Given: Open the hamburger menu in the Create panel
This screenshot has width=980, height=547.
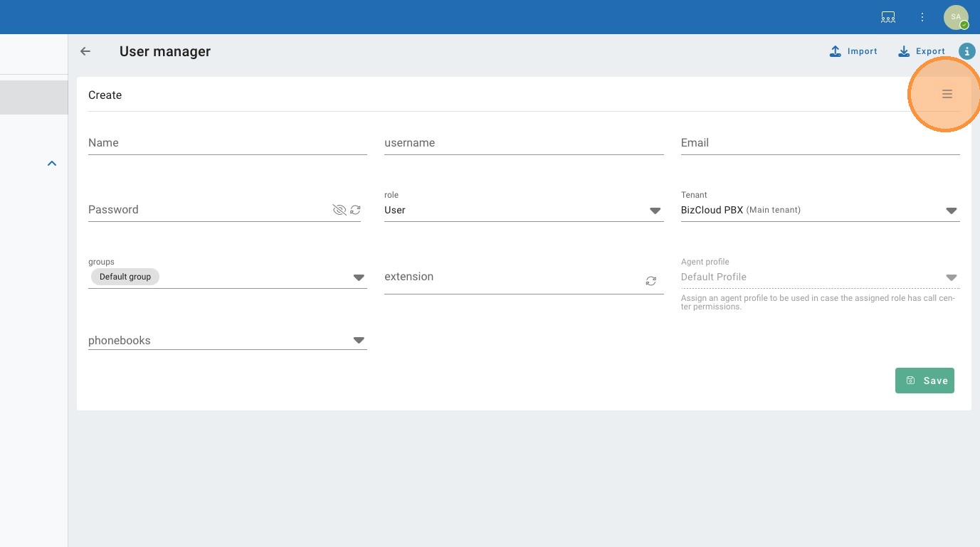Looking at the screenshot, I should tap(947, 94).
